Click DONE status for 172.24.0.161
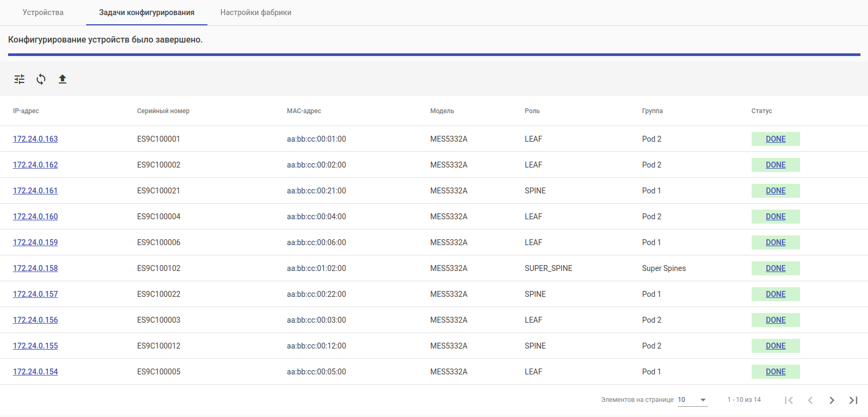The height and width of the screenshot is (417, 868). coord(775,191)
